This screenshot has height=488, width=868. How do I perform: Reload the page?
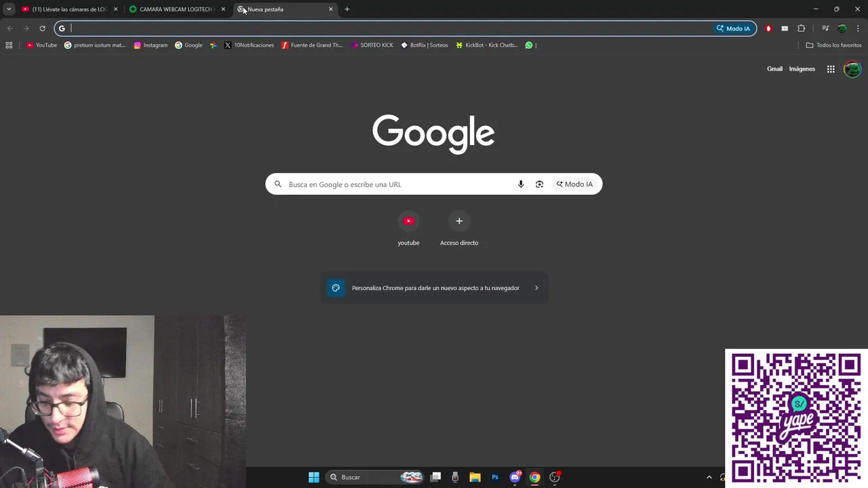tap(42, 28)
